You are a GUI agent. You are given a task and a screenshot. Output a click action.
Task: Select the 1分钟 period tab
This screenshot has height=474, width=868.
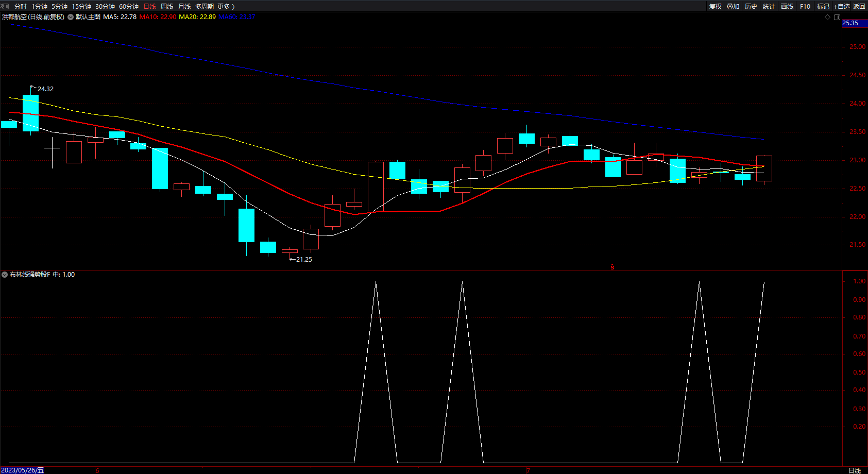pyautogui.click(x=39, y=7)
